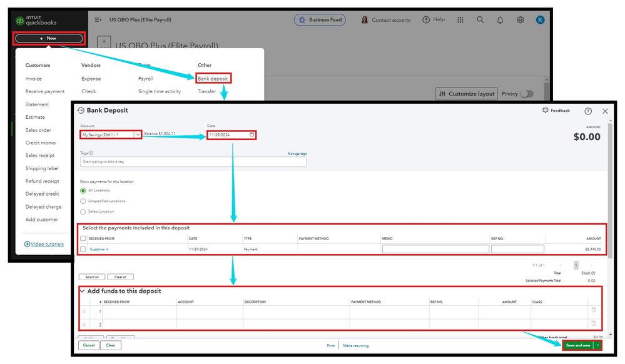Open the Manage tags link
The height and width of the screenshot is (364, 625).
(x=297, y=153)
